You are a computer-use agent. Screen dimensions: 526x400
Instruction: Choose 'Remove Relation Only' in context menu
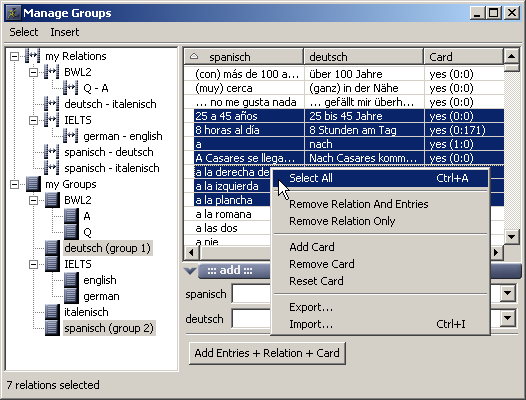pos(342,221)
